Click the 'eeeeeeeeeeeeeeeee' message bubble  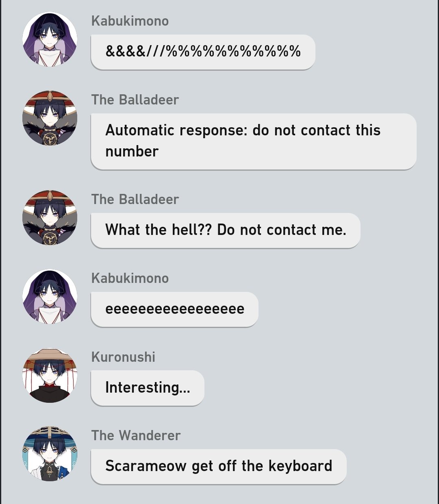tap(175, 309)
